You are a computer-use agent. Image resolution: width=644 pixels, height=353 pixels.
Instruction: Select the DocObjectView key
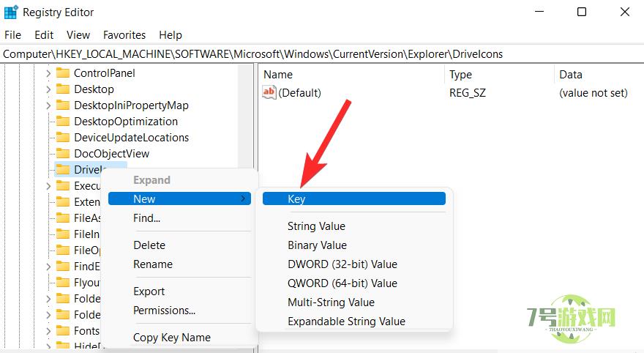(x=112, y=154)
